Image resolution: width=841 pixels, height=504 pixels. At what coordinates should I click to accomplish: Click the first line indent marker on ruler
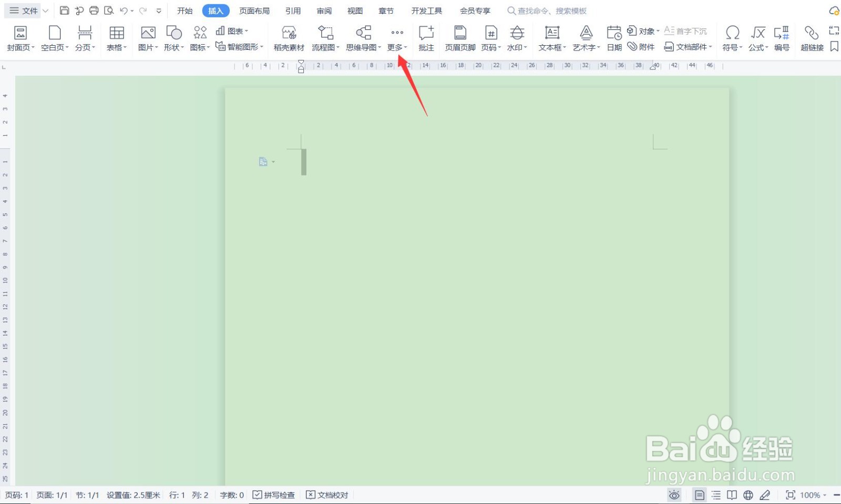coord(301,62)
